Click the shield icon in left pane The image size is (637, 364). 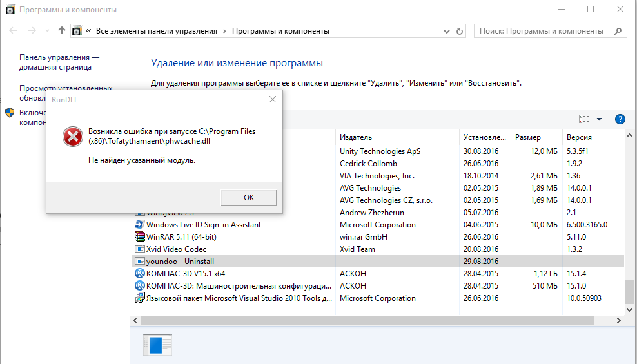click(10, 112)
